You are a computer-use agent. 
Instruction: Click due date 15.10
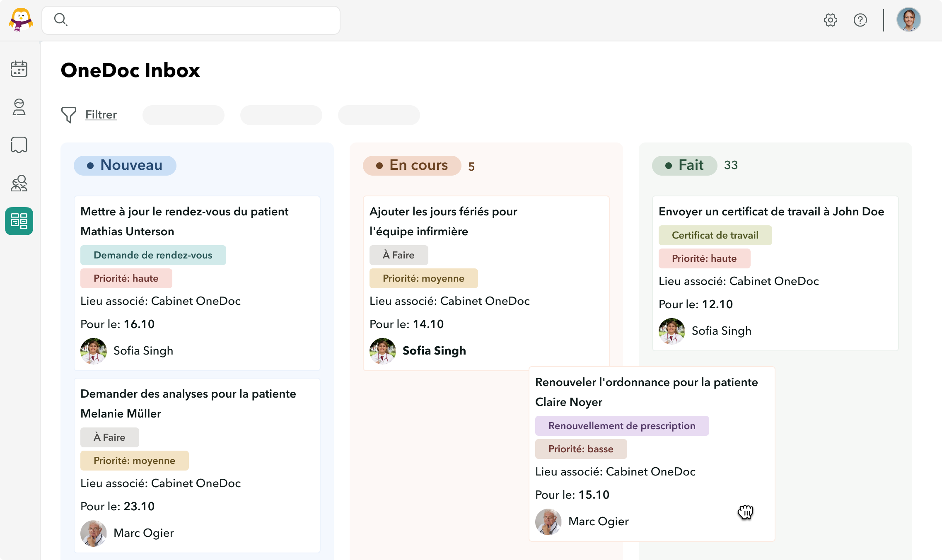tap(594, 495)
